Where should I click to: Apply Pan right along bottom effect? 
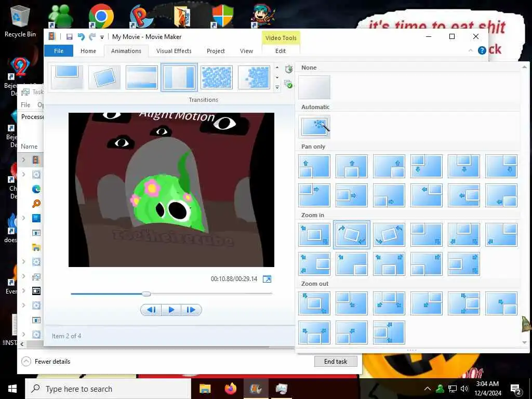click(389, 195)
